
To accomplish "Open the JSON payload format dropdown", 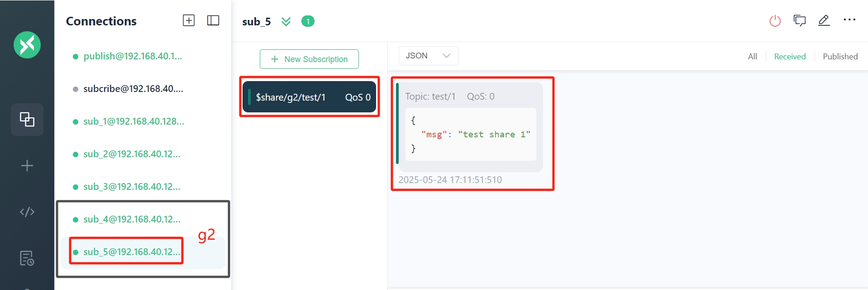I will click(428, 56).
